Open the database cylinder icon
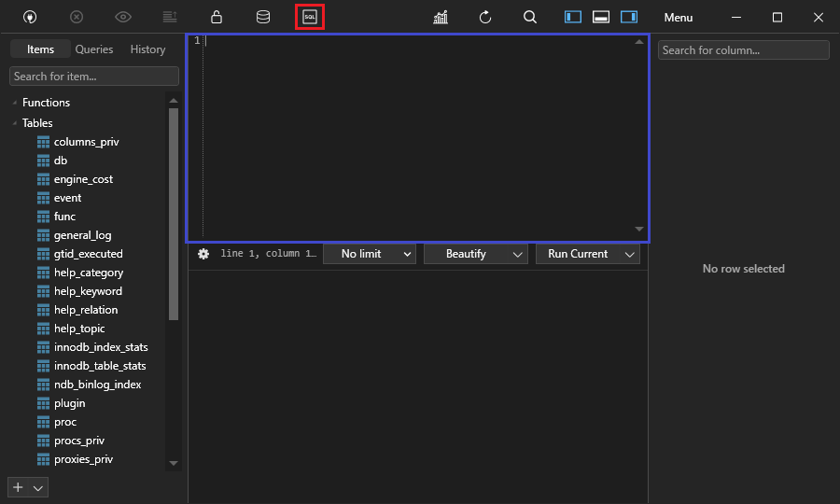The image size is (840, 504). pyautogui.click(x=263, y=17)
